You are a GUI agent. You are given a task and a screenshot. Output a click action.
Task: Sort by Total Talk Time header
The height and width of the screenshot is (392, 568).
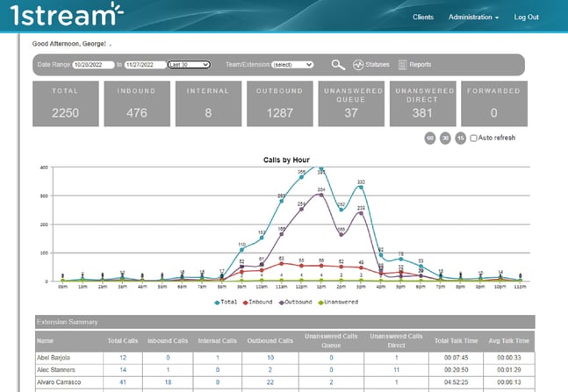tap(456, 341)
